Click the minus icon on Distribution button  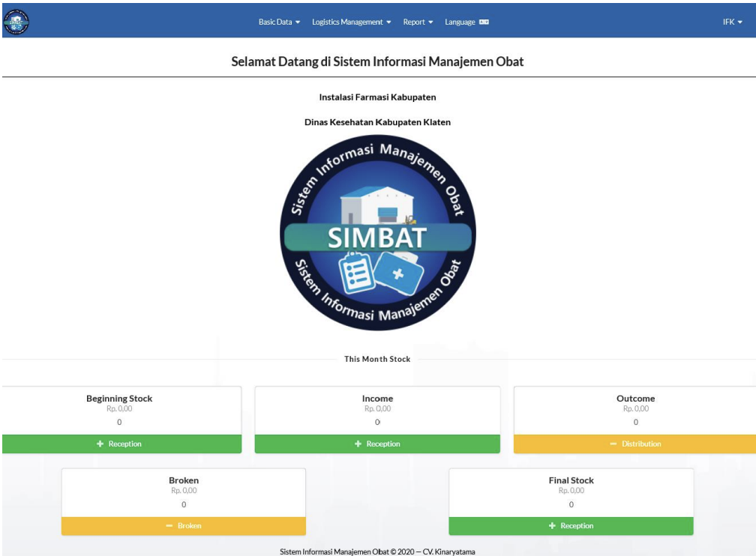[613, 444]
